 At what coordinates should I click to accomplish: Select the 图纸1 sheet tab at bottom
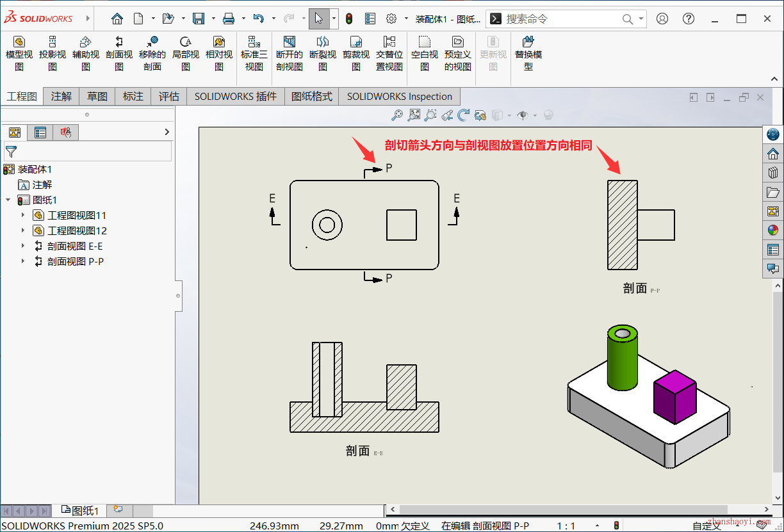80,510
